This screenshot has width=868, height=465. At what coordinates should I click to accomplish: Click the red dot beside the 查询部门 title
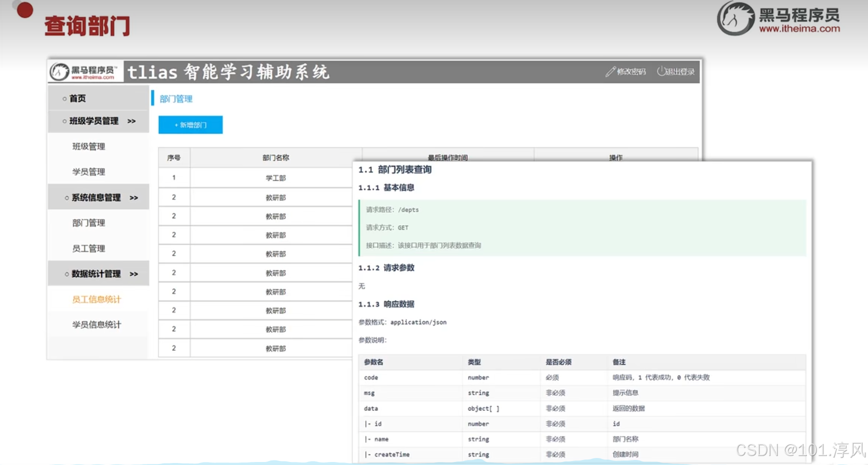(x=25, y=10)
